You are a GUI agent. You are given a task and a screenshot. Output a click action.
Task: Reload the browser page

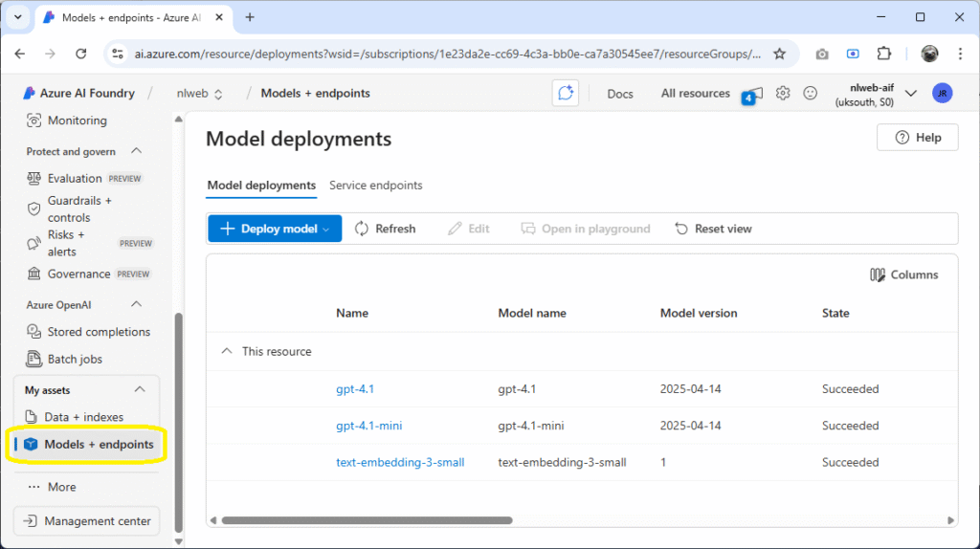coord(80,54)
